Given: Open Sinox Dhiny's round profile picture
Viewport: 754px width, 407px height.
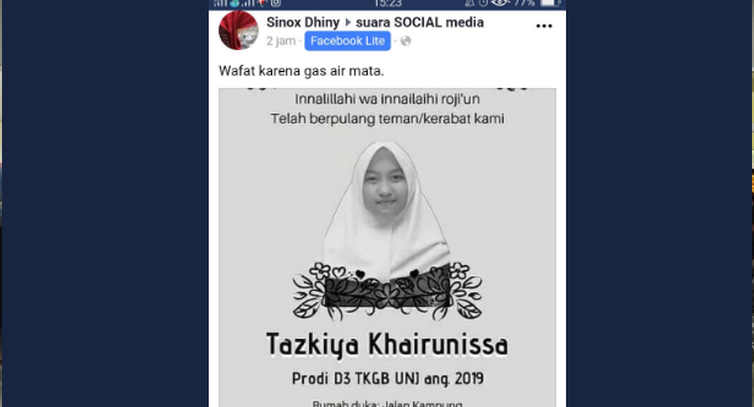Looking at the screenshot, I should (239, 30).
